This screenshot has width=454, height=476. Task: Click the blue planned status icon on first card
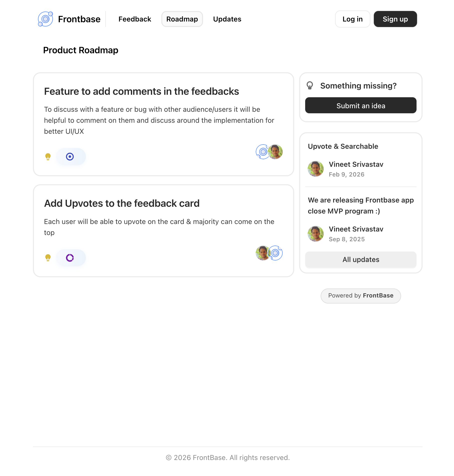70,156
